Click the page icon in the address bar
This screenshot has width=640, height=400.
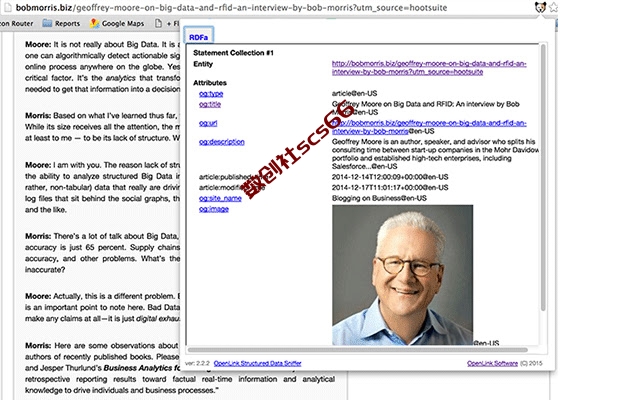(x=8, y=7)
